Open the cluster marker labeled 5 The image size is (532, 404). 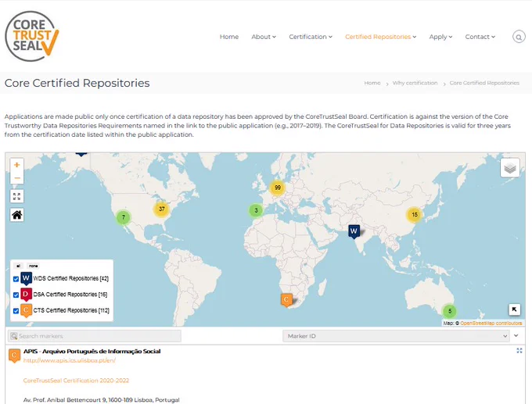450,311
